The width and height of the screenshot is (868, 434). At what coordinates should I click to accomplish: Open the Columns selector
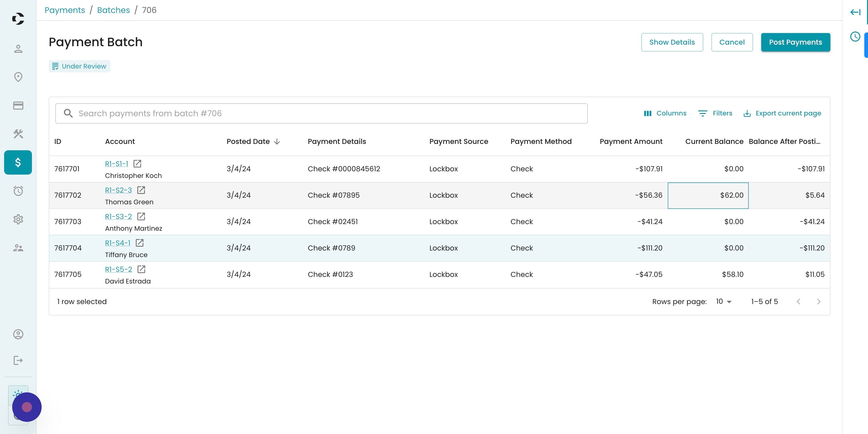tap(665, 113)
